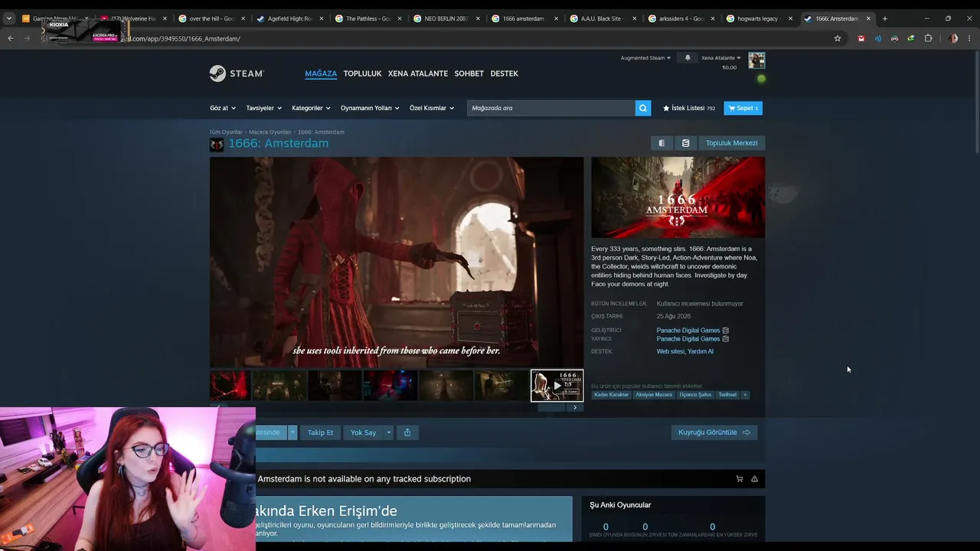Open the Sepet cart button

(743, 108)
